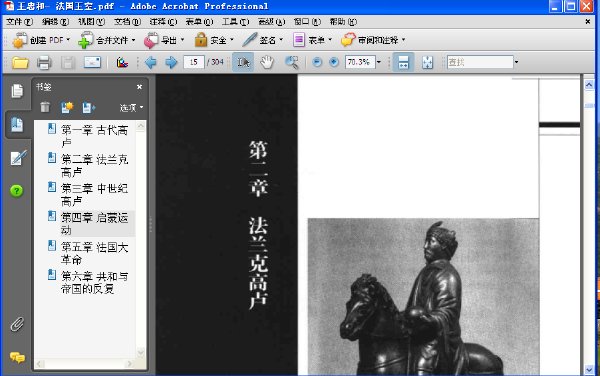Select bookmark 第三章 中世纪高卢
This screenshot has height=376, width=600.
tap(94, 194)
